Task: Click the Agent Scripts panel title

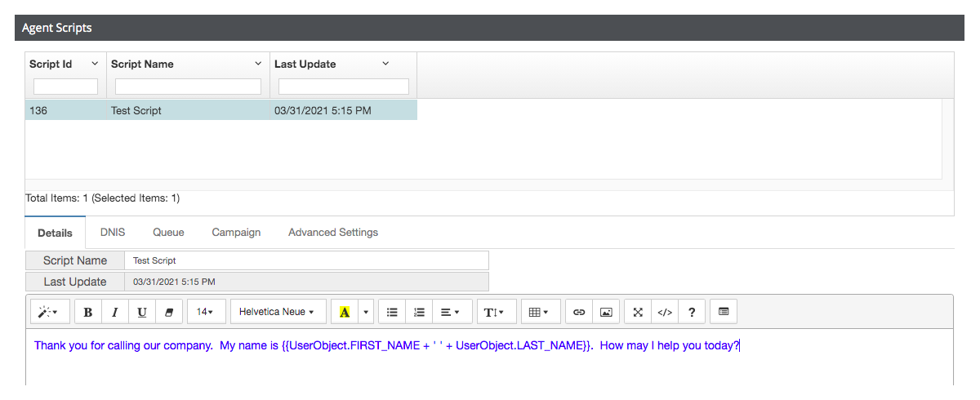Action: [x=57, y=28]
